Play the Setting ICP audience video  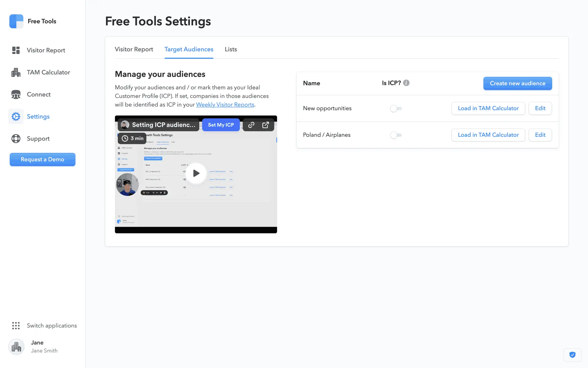[196, 173]
